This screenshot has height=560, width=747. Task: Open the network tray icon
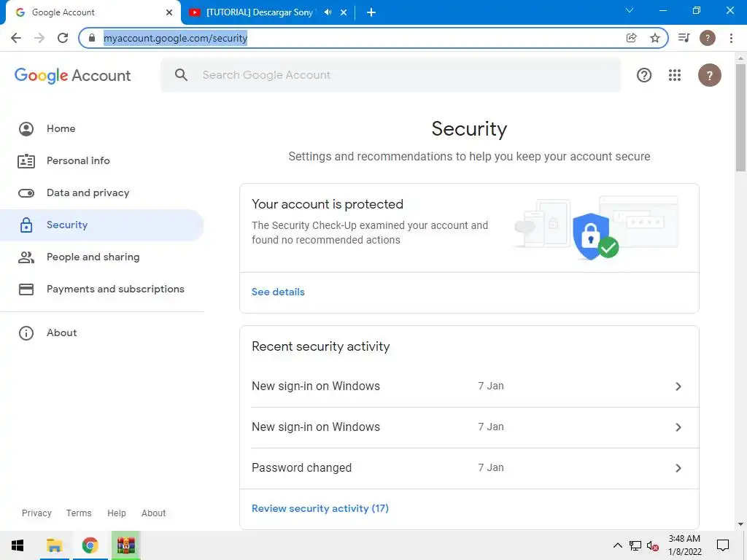635,545
